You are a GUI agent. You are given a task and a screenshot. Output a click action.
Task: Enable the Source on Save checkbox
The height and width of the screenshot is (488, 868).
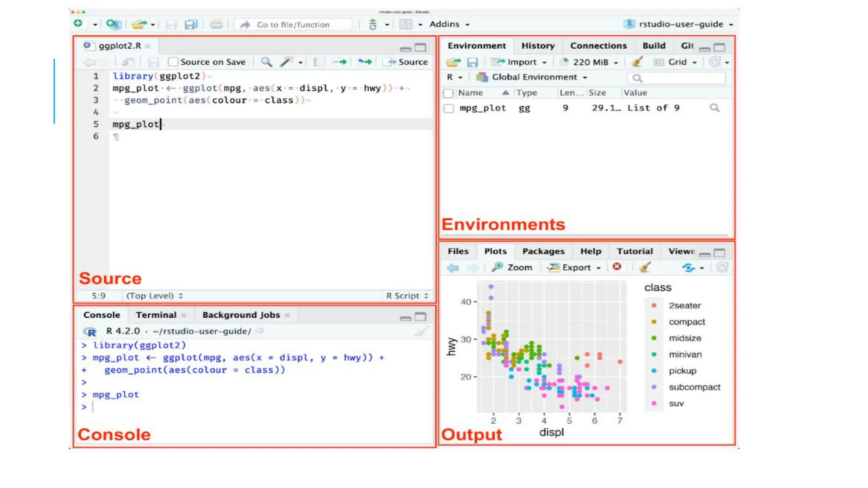(x=173, y=62)
